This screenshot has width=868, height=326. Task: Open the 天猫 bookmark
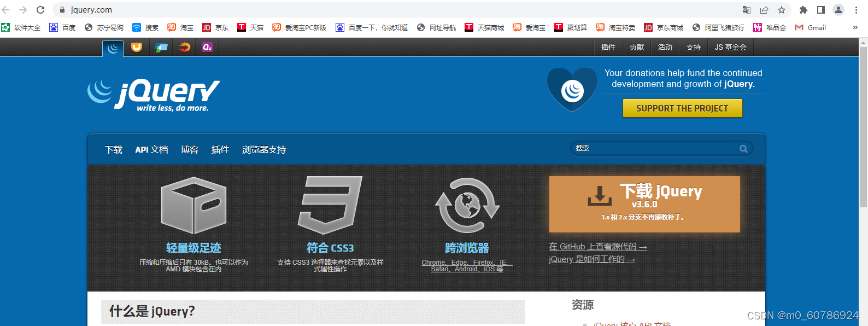coord(251,27)
